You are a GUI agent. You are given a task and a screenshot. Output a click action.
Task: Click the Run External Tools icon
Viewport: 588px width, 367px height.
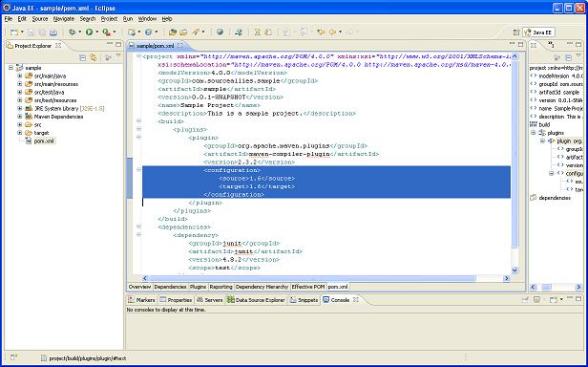tap(107, 32)
